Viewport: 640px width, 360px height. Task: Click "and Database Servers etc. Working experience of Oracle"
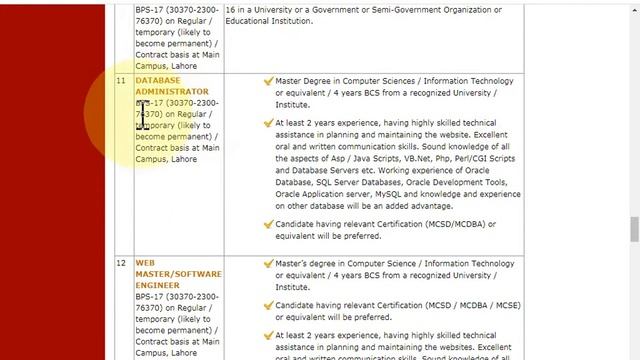382,171
